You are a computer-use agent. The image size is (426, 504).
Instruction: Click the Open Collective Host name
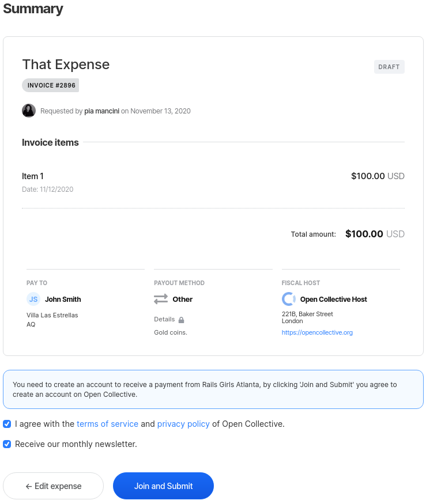pyautogui.click(x=333, y=299)
